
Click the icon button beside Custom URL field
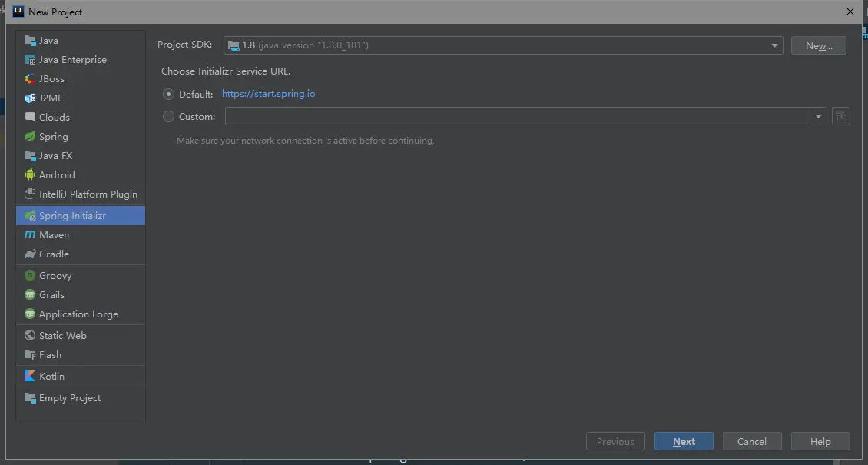pyautogui.click(x=841, y=116)
